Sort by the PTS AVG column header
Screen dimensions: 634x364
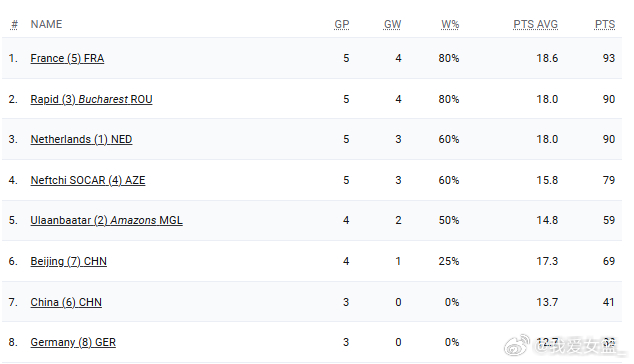tap(535, 24)
